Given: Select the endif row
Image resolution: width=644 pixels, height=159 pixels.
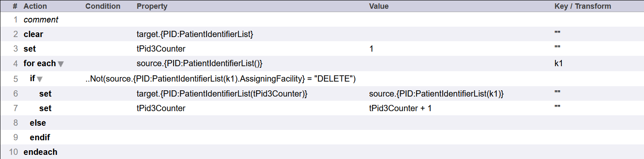Looking at the screenshot, I should click(x=322, y=137).
